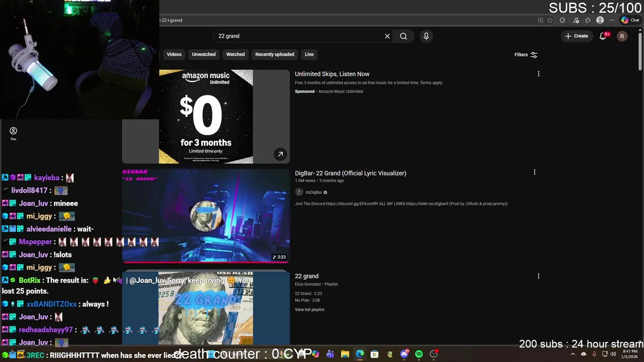This screenshot has width=644, height=362.
Task: Select the Unwatched filter chip
Action: 204,54
